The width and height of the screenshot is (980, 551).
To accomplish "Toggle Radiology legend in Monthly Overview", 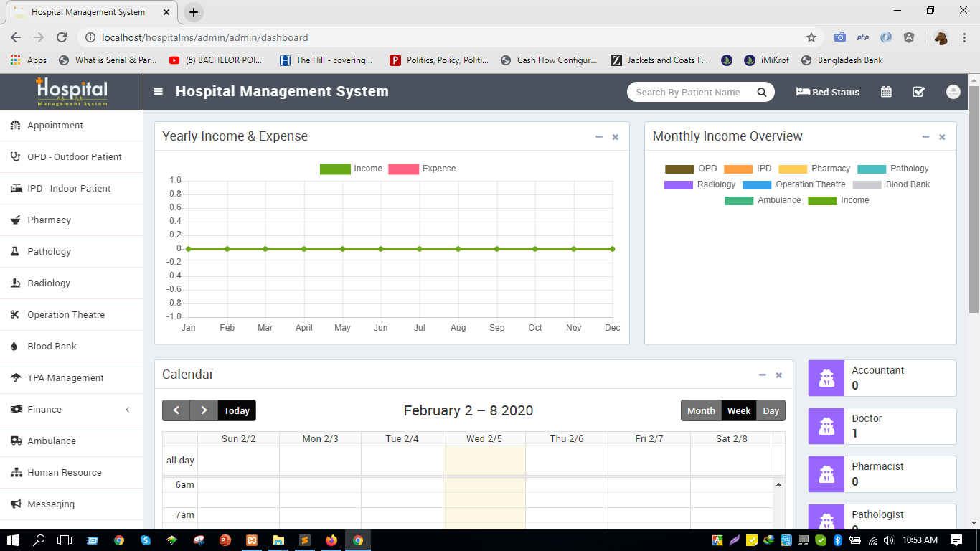I will coord(700,184).
